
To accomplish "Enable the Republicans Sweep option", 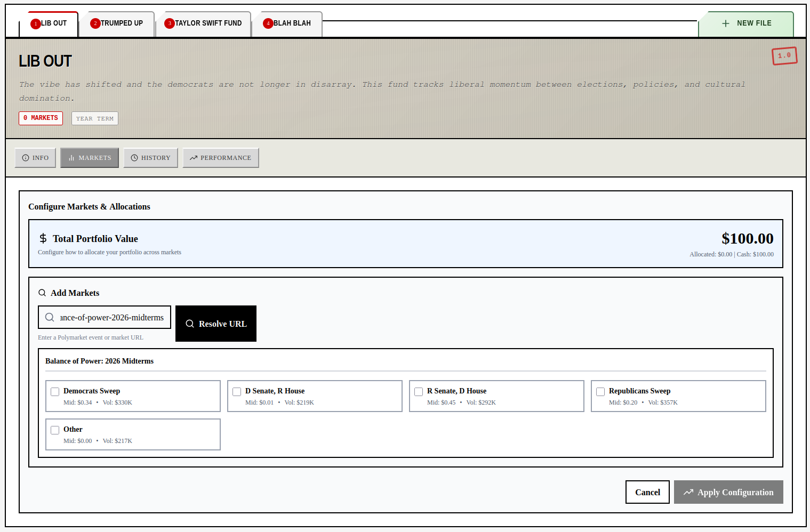I will [x=600, y=391].
